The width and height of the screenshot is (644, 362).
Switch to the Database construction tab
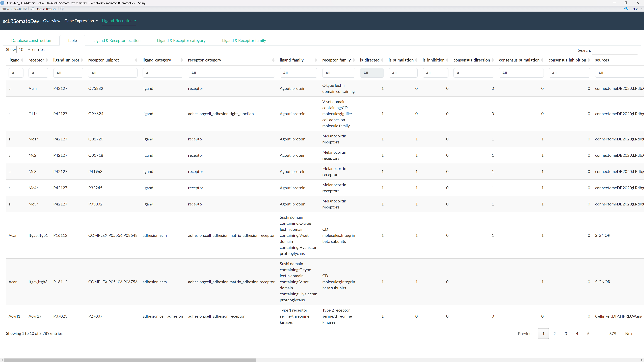pyautogui.click(x=31, y=40)
